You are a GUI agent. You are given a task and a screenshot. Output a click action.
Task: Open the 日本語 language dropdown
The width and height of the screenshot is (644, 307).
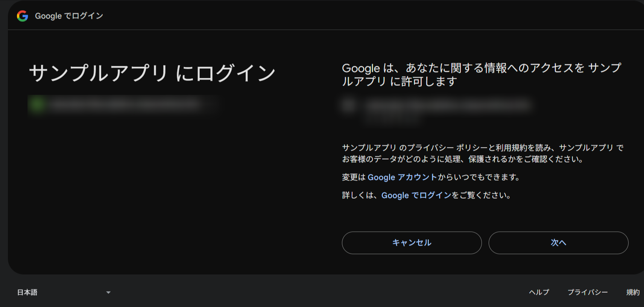(64, 292)
